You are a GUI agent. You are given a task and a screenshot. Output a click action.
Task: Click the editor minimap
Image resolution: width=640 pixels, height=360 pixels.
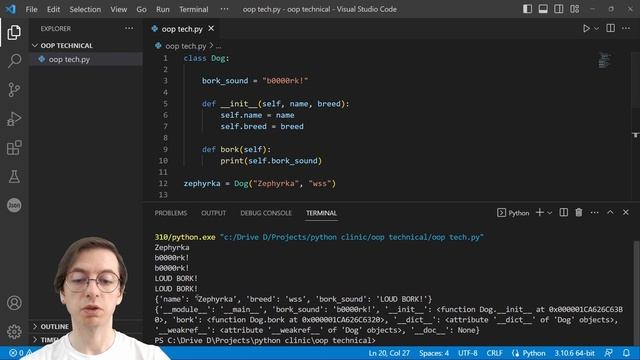click(605, 60)
